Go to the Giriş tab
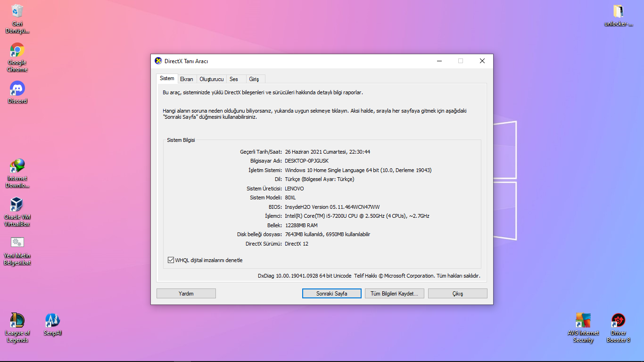Image resolution: width=644 pixels, height=362 pixels. (x=254, y=79)
